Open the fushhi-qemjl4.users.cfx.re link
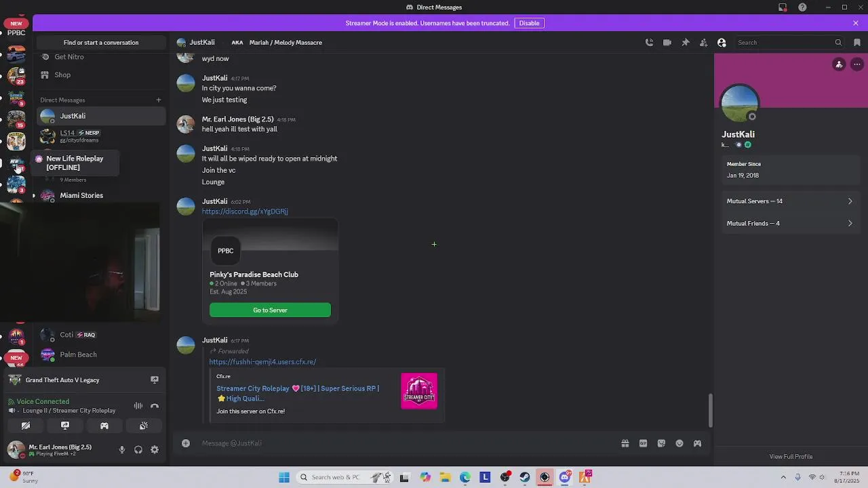This screenshot has width=868, height=488. tap(262, 362)
